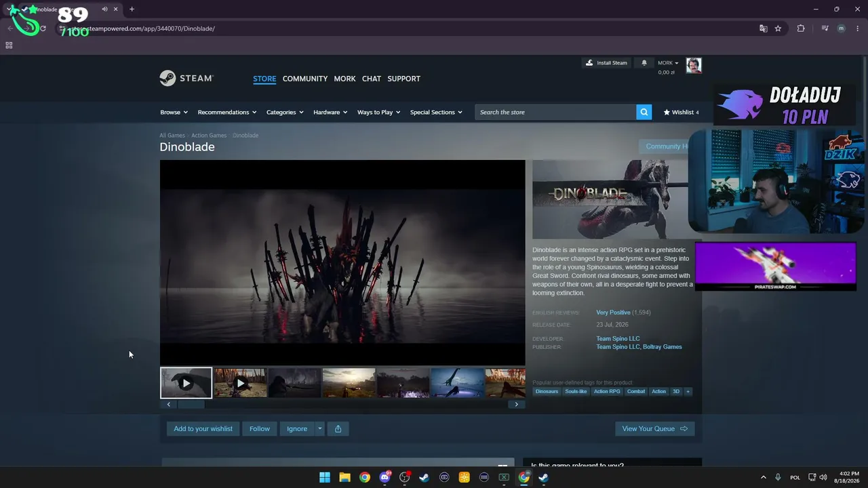Open the Chrome apps grid in bookmarks bar

click(9, 45)
